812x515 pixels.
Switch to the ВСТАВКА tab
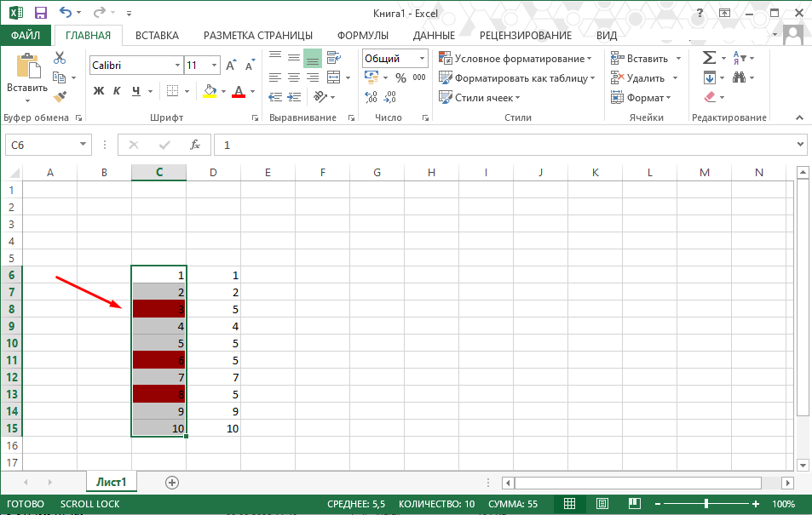point(157,35)
